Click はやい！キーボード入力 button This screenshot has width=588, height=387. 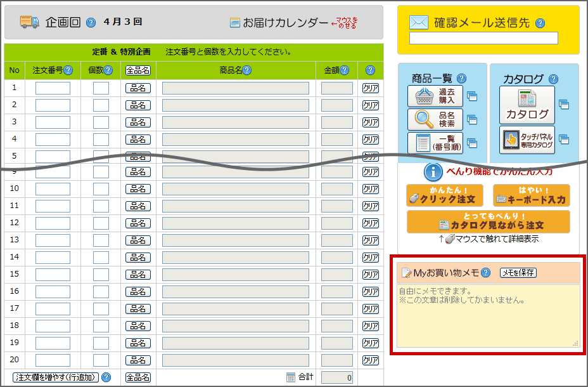(532, 195)
